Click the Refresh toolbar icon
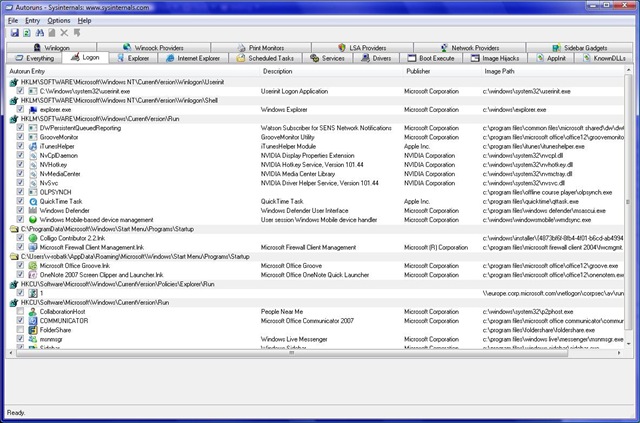 [27, 32]
